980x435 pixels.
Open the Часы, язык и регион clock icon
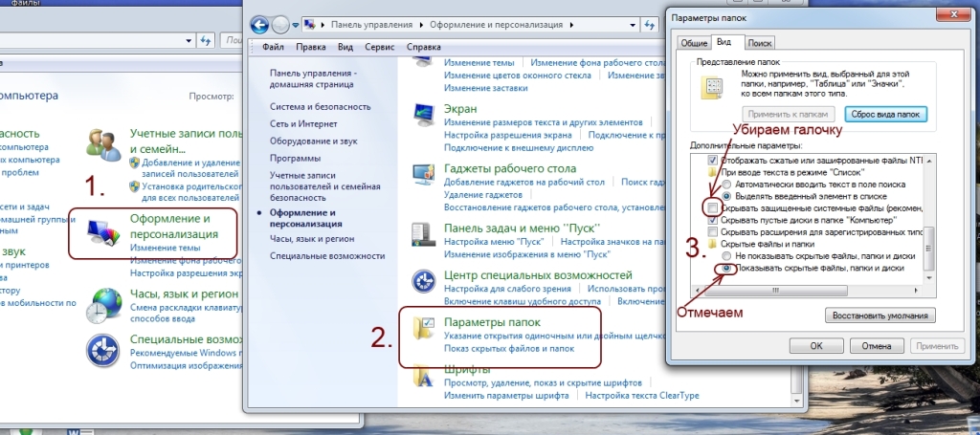click(102, 305)
